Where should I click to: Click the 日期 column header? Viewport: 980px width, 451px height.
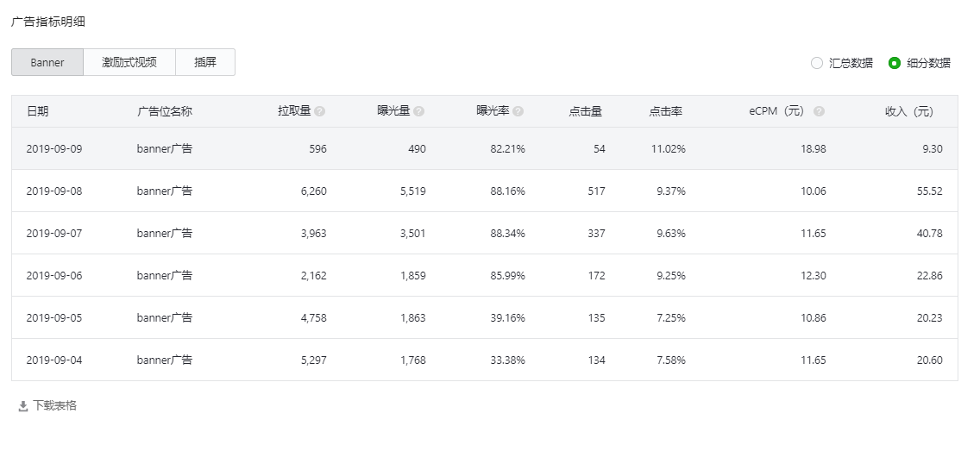[x=37, y=112]
